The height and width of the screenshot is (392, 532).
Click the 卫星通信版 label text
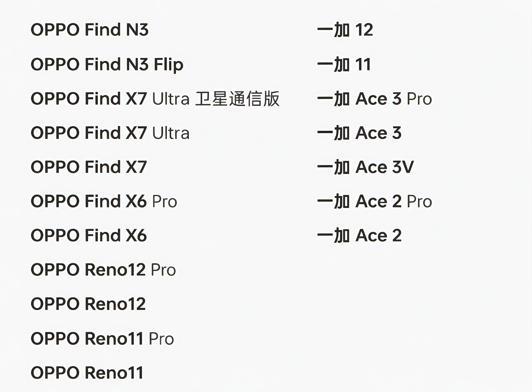pyautogui.click(x=237, y=99)
